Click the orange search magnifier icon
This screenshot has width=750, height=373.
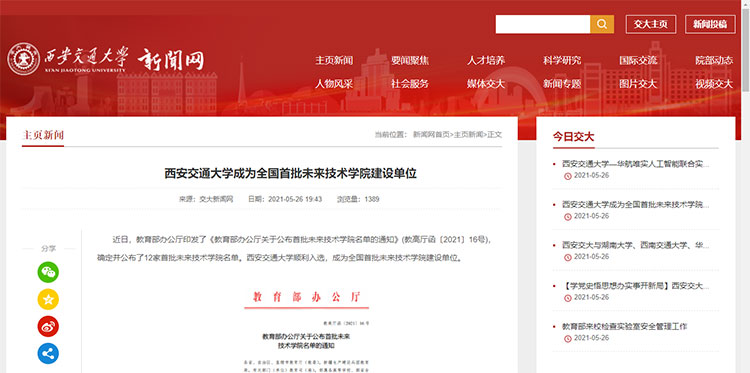(602, 24)
